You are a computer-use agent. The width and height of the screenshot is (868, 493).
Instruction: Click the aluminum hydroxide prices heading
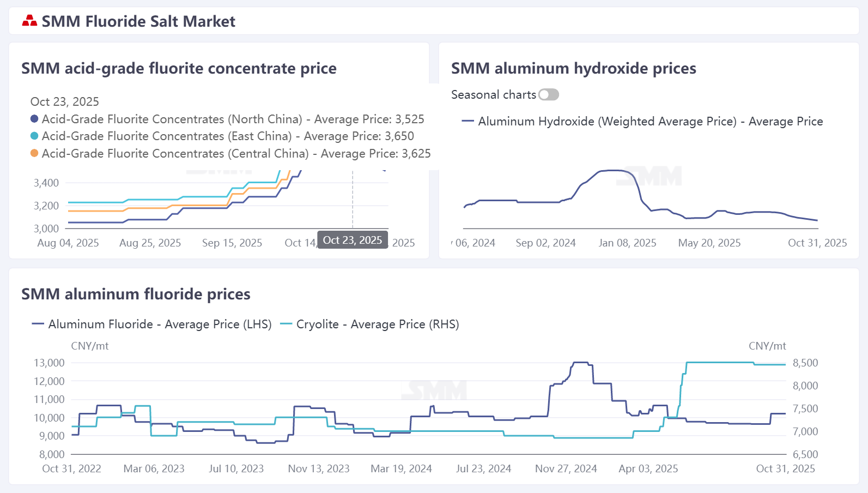tap(573, 69)
